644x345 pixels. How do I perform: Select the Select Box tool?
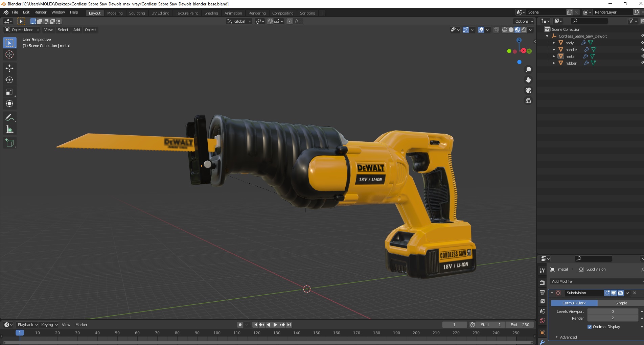click(9, 43)
